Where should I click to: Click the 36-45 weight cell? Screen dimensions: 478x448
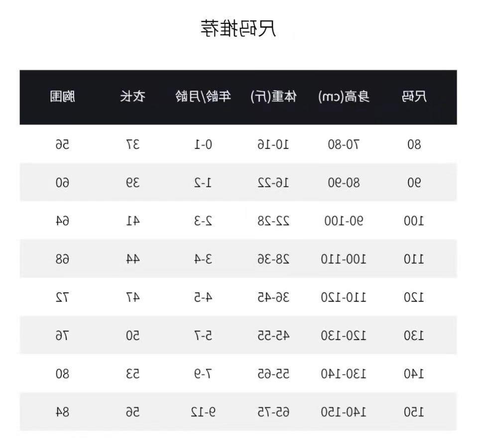click(273, 297)
